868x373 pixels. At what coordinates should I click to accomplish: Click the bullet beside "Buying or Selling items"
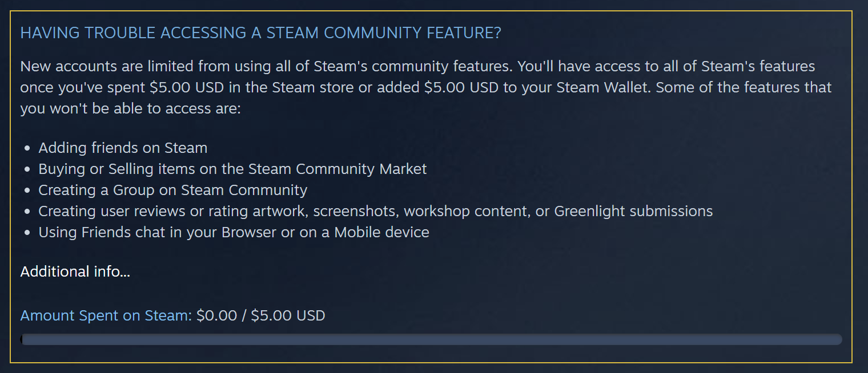pos(27,170)
